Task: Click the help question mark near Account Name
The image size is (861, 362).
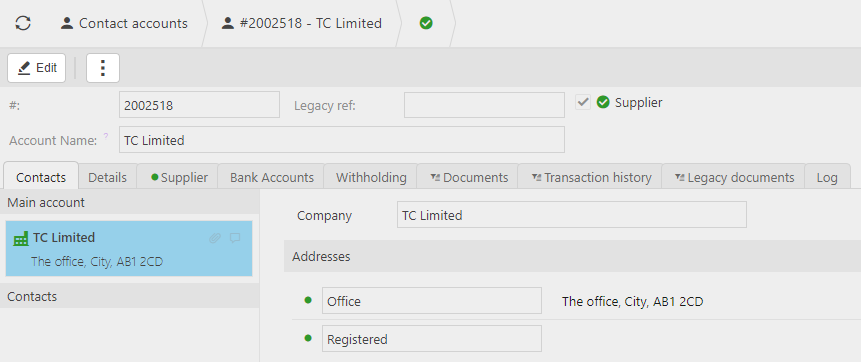Action: 106,136
